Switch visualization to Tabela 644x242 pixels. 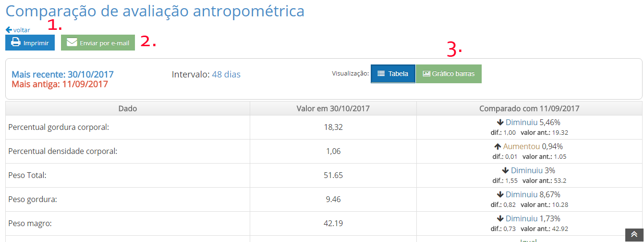[x=393, y=74]
